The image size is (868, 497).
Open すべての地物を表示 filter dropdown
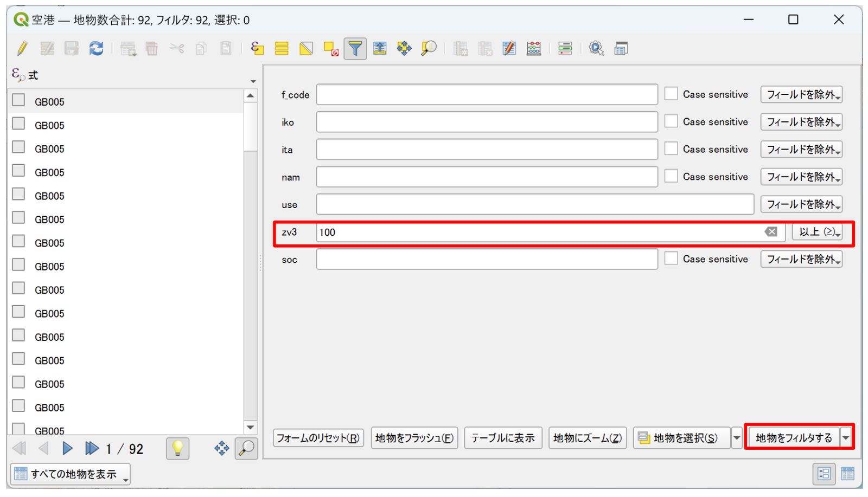coord(70,474)
